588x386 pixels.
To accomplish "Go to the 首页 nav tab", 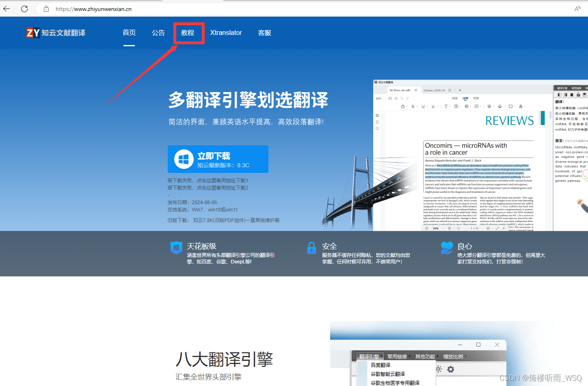I will [x=129, y=32].
